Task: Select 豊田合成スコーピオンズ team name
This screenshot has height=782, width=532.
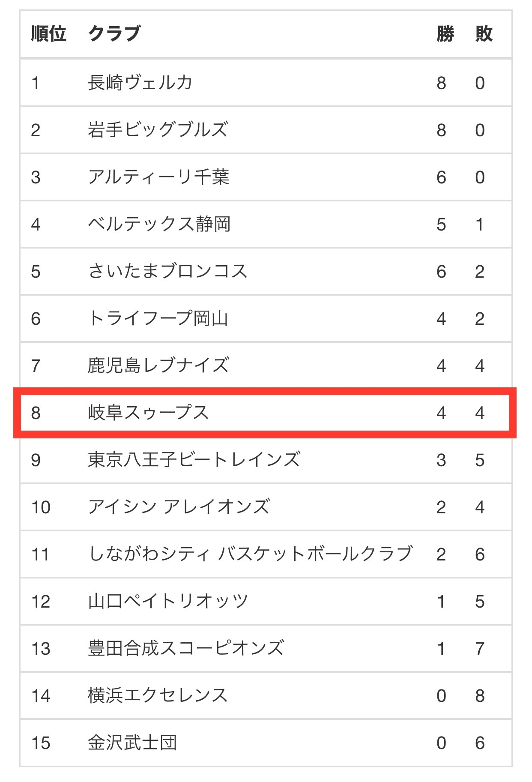Action: (x=186, y=648)
